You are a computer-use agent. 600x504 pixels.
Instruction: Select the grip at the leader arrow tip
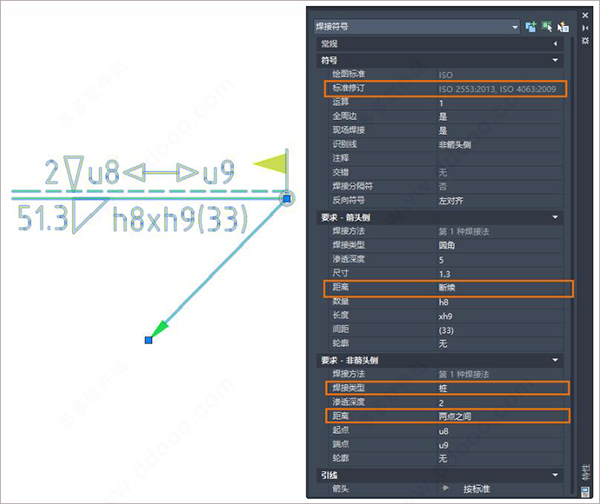148,340
